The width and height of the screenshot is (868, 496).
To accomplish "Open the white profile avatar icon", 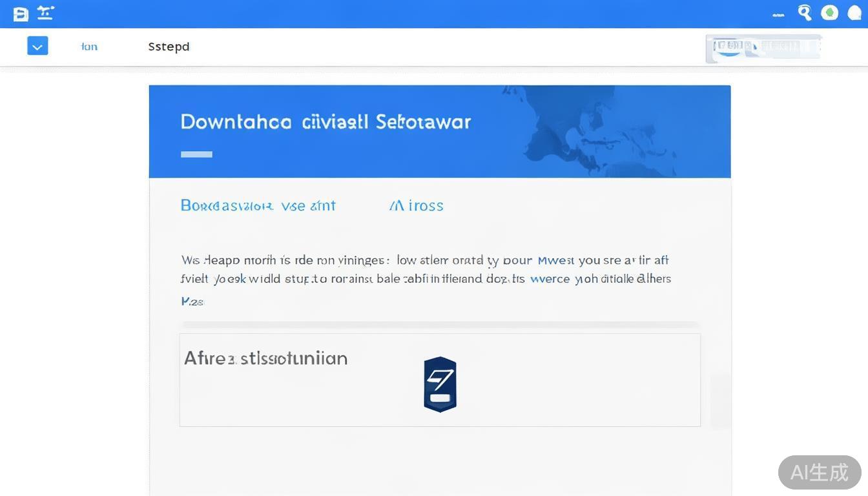I will (854, 14).
